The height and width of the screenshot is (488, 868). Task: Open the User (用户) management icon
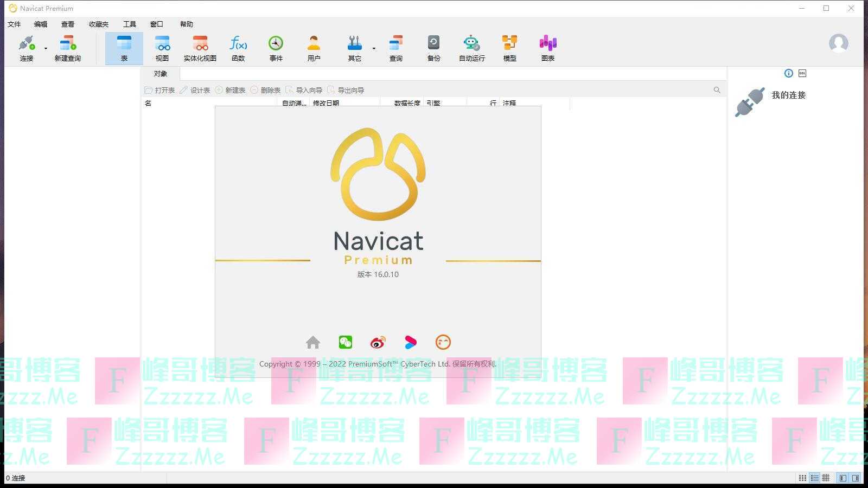coord(314,48)
